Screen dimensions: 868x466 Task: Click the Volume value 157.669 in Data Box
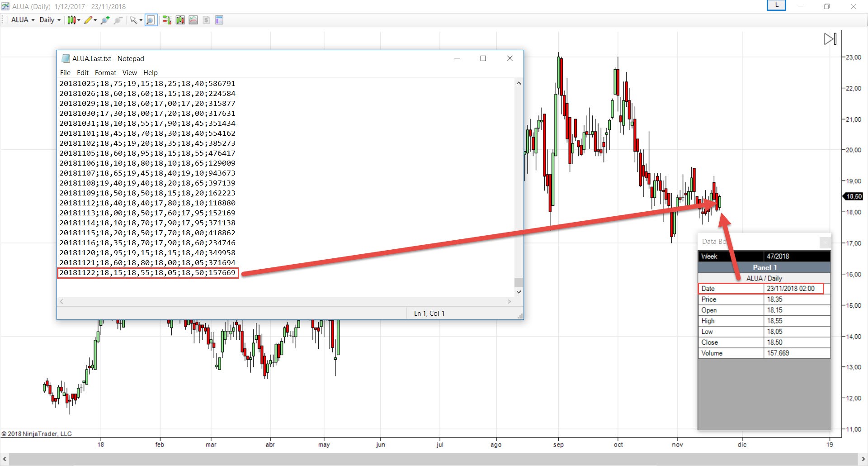click(x=778, y=353)
